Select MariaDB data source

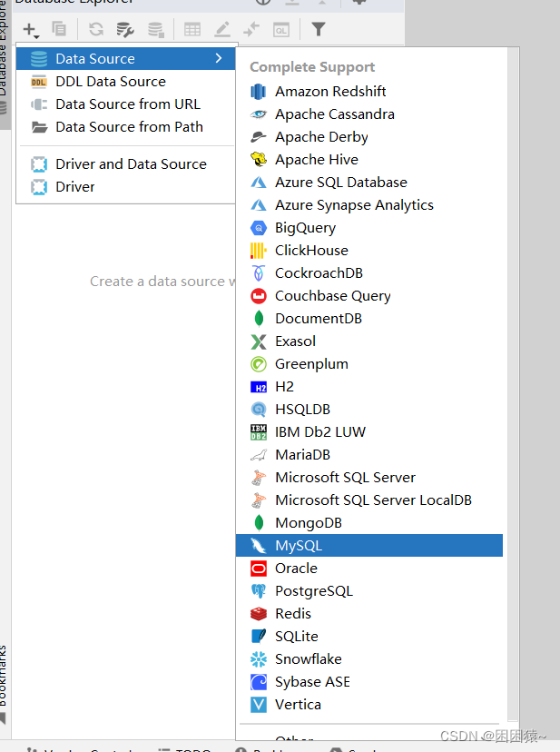point(369,455)
